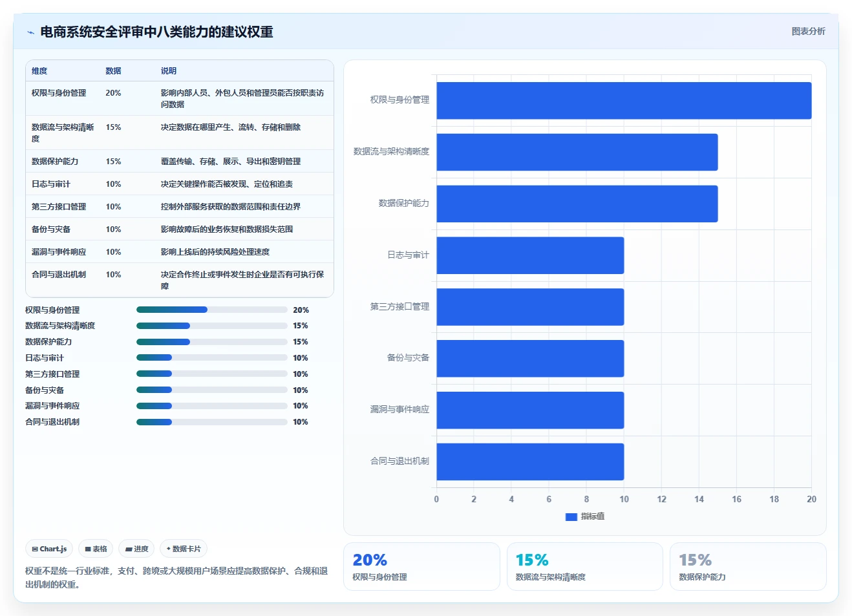Click the page title 电商系统安全评审中八类能力的建议权重
This screenshot has height=616, width=852.
(x=156, y=32)
